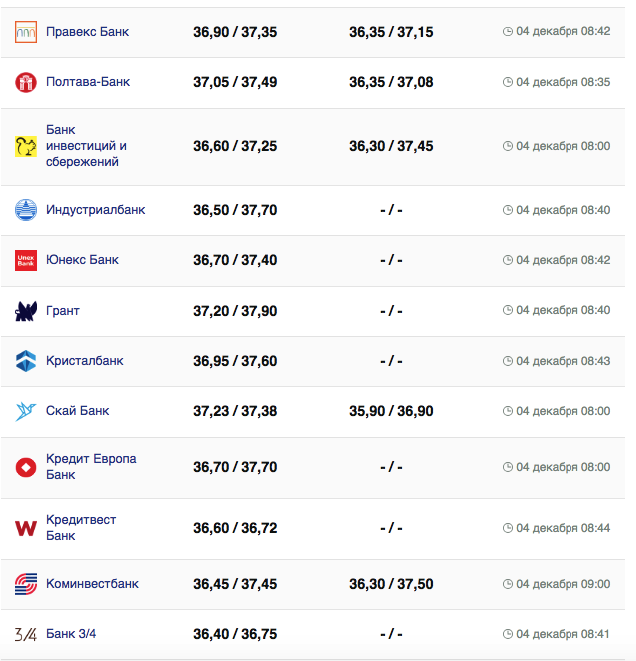Viewport: 636px width, 661px height.
Task: Open the Кристалбанк name link
Action: tap(85, 361)
